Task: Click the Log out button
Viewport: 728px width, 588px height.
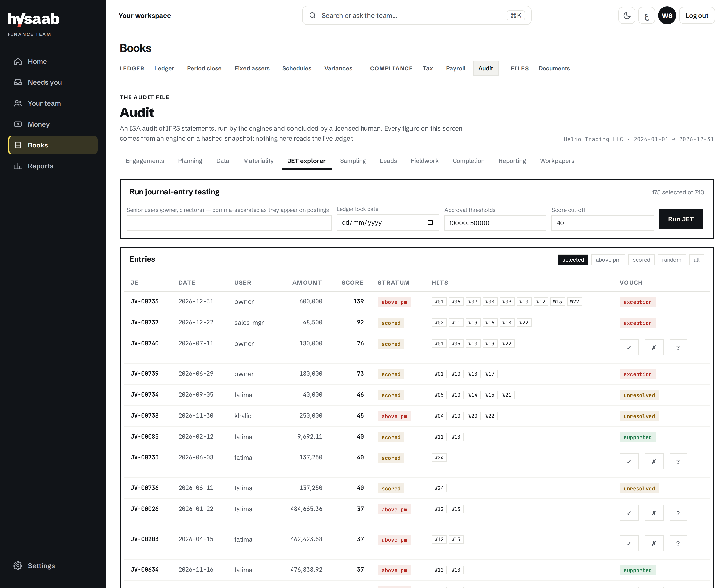Action: 697,16
